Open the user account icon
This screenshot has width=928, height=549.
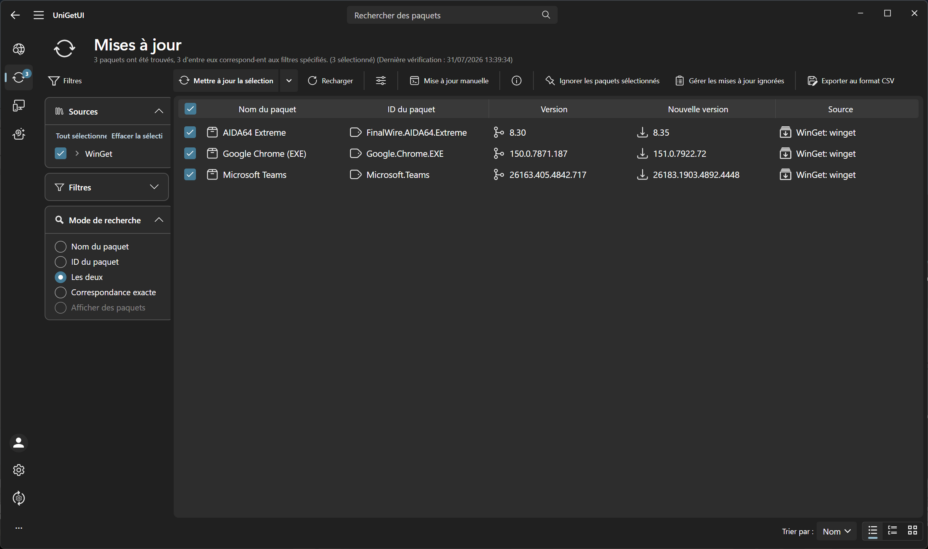(19, 443)
